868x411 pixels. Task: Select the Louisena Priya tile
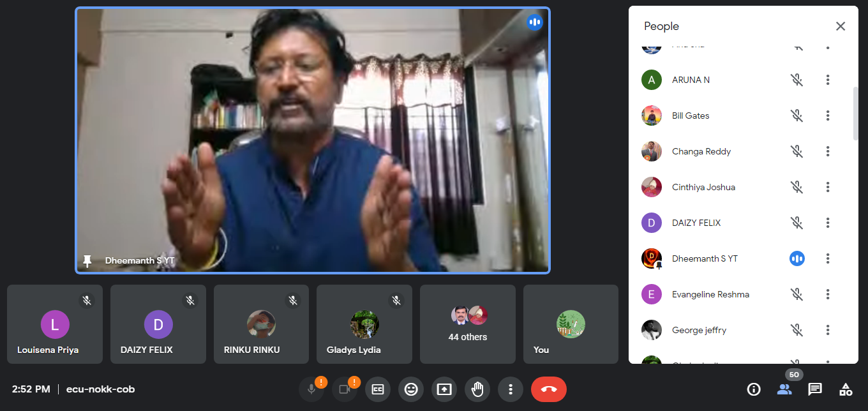pos(55,324)
